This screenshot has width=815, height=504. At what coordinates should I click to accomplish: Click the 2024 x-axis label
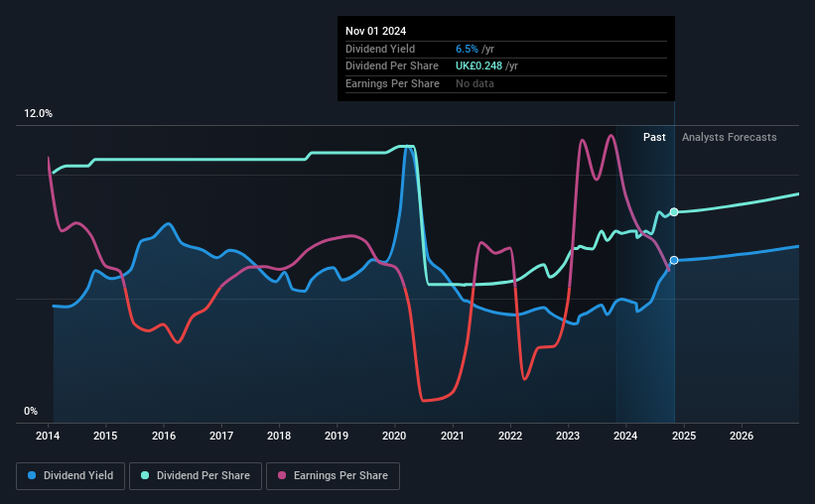(x=625, y=436)
